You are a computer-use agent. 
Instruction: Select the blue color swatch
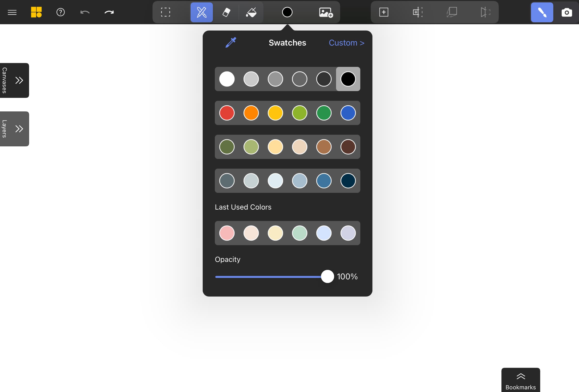coord(348,113)
